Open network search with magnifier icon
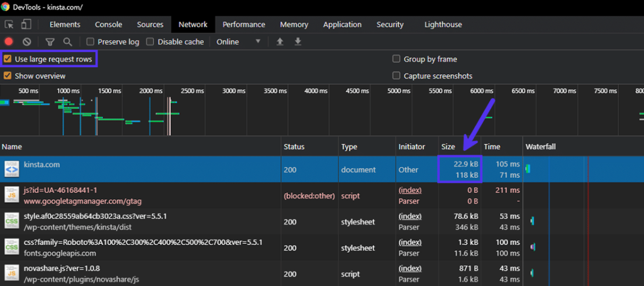This screenshot has width=644, height=286. (67, 41)
